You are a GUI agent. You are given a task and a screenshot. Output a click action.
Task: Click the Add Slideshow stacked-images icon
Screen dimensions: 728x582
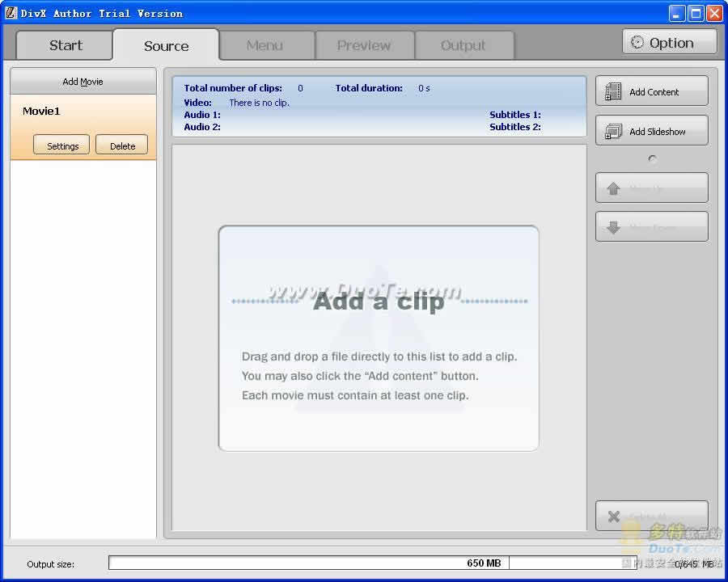click(614, 131)
